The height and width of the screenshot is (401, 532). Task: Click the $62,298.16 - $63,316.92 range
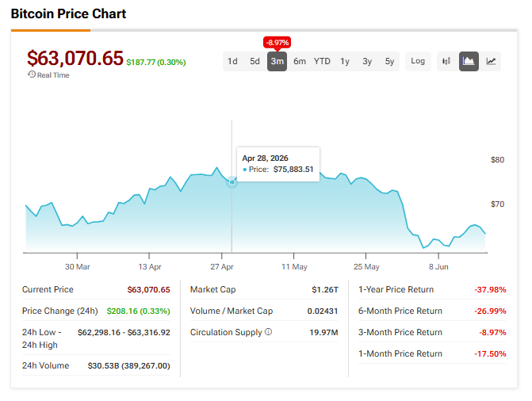pyautogui.click(x=124, y=333)
